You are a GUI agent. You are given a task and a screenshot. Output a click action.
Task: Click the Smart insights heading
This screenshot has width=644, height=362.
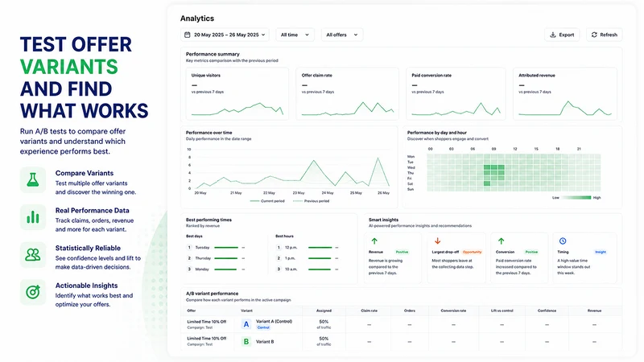point(384,220)
